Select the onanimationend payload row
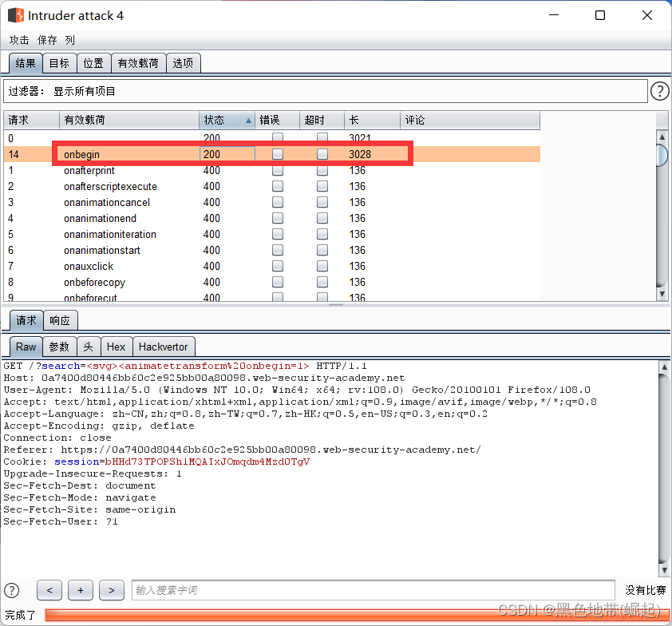The image size is (672, 626). coord(271,218)
